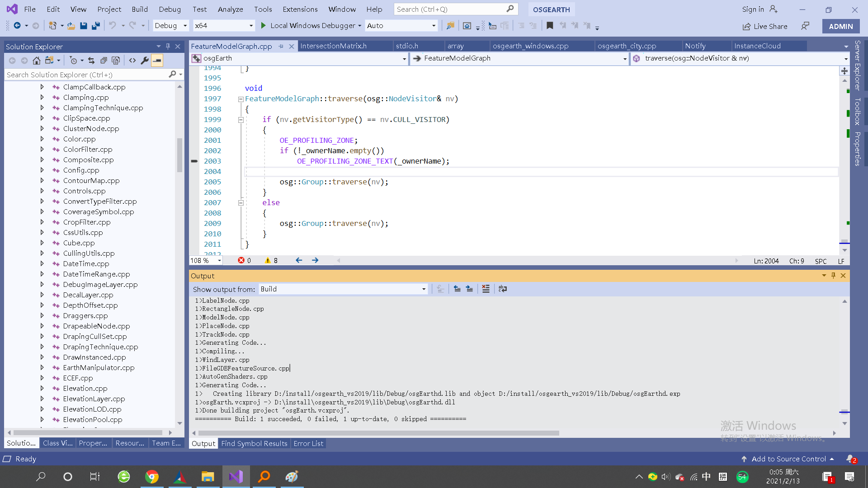Open the Extensions menu
The width and height of the screenshot is (868, 488).
(x=300, y=9)
